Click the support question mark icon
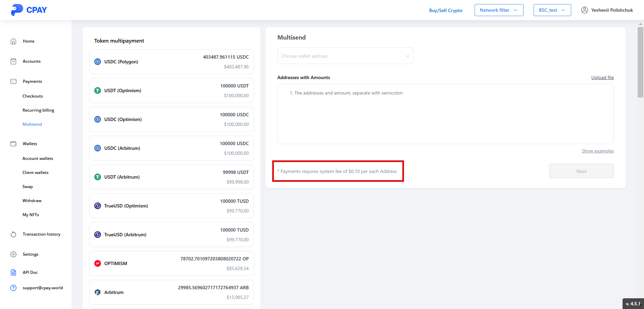644x309 pixels. pyautogui.click(x=13, y=288)
